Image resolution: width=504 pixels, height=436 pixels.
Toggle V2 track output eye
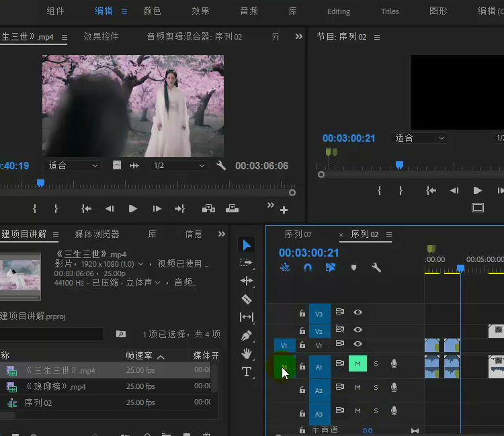(x=358, y=330)
